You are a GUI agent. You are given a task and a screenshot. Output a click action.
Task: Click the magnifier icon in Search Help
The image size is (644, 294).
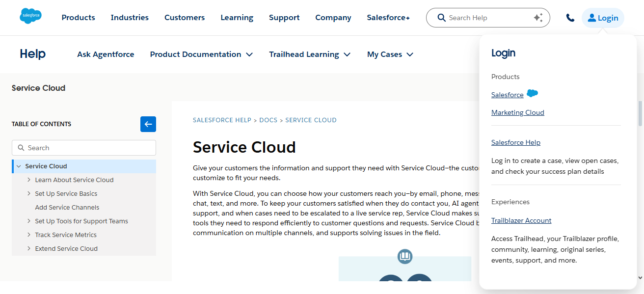point(441,18)
